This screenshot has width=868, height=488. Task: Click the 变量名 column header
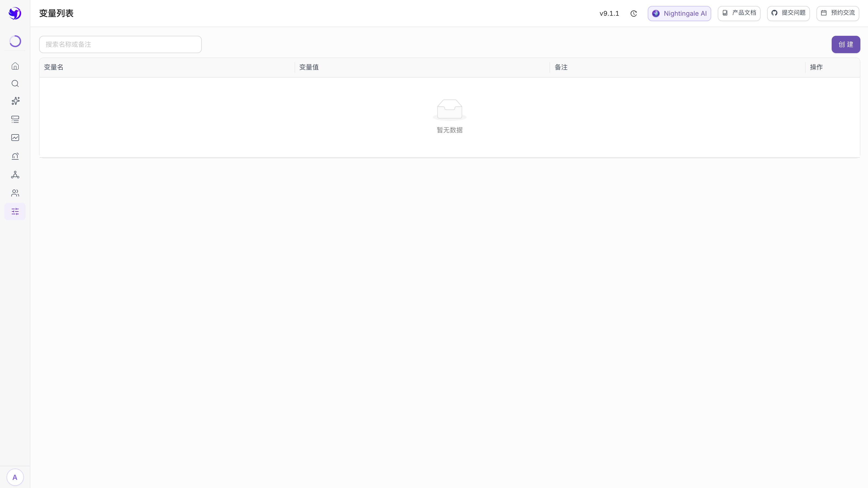[54, 67]
